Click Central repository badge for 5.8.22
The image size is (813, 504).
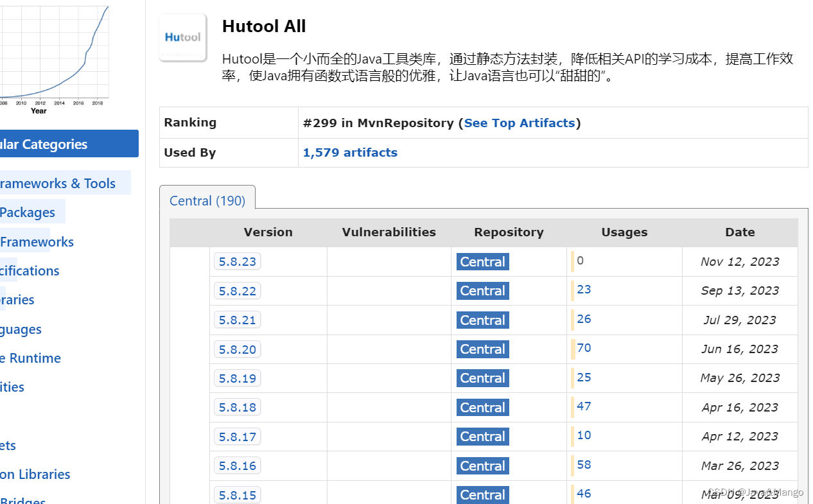click(x=483, y=291)
